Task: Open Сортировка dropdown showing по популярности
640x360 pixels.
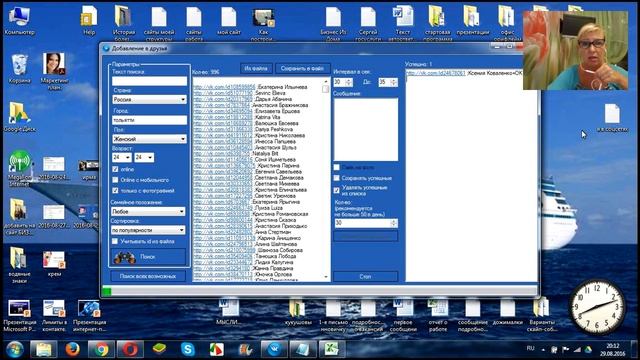Action: click(x=148, y=230)
